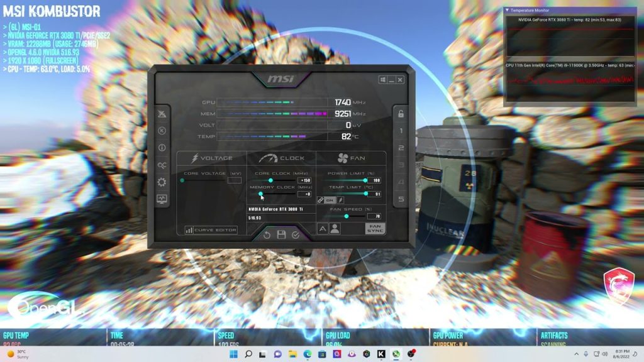Open the hardware monitor icon
Viewport: 644px width, 362px height.
tap(162, 199)
